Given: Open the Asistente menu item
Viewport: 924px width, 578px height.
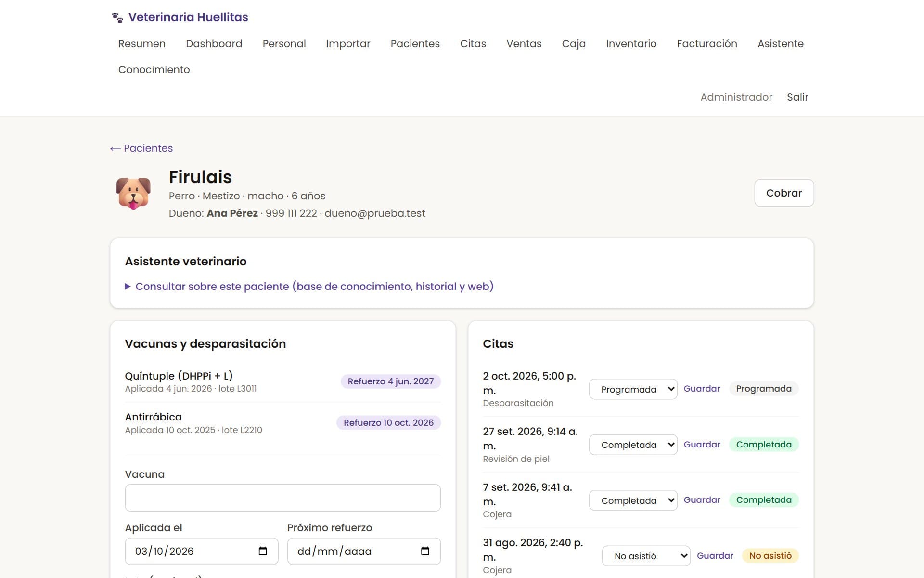Looking at the screenshot, I should (781, 44).
